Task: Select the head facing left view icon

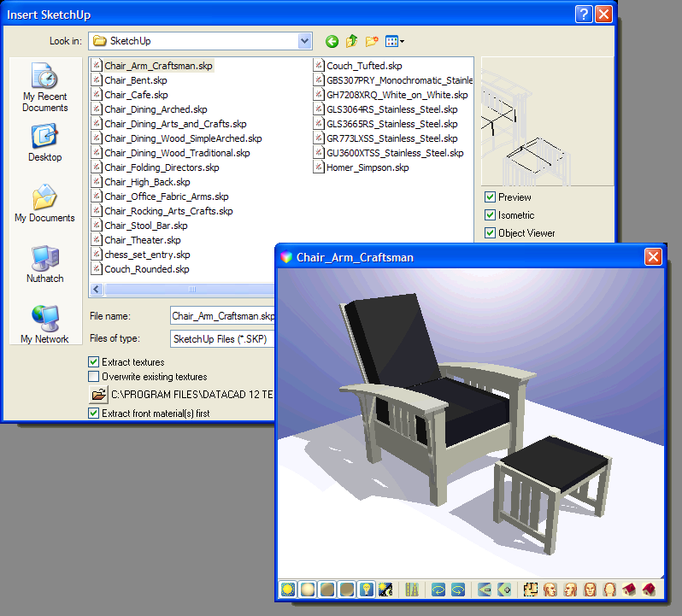Action: point(570,590)
